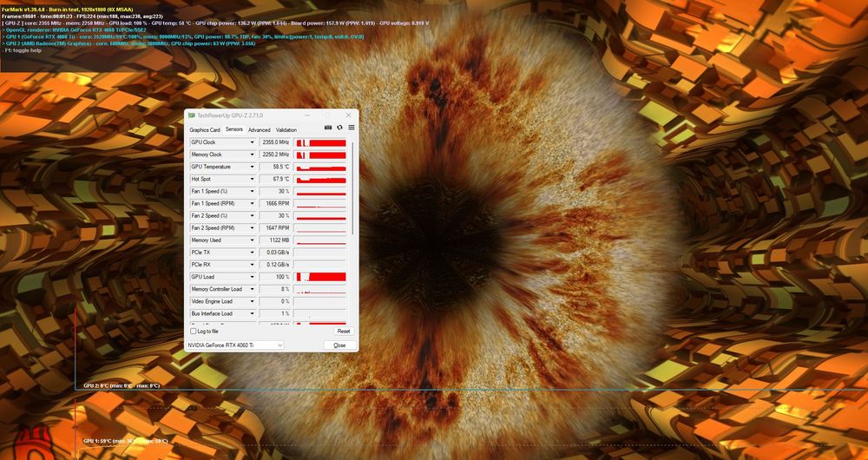Open the GPU Temperature sensor dropdown
Viewport: 868px width, 460px height.
252,167
